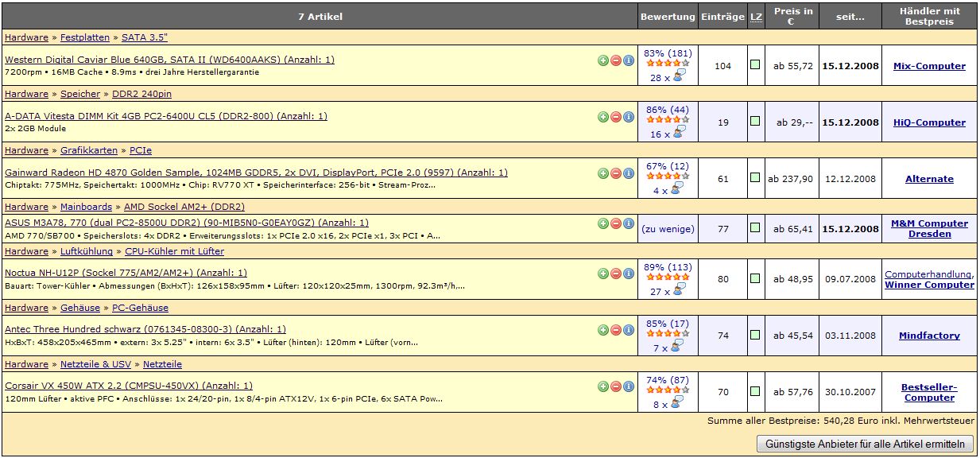980x458 pixels.
Task: Show info for Antec Three Hundred case
Action: click(x=629, y=330)
